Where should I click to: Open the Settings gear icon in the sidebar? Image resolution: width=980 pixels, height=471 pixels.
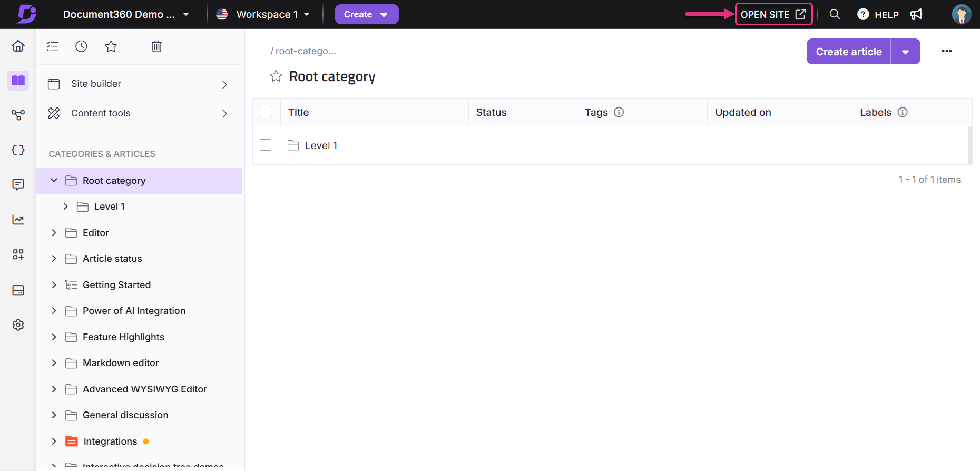18,325
